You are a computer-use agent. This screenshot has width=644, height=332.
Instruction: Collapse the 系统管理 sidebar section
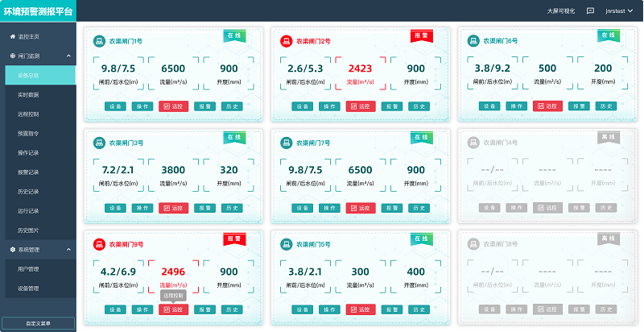click(68, 250)
